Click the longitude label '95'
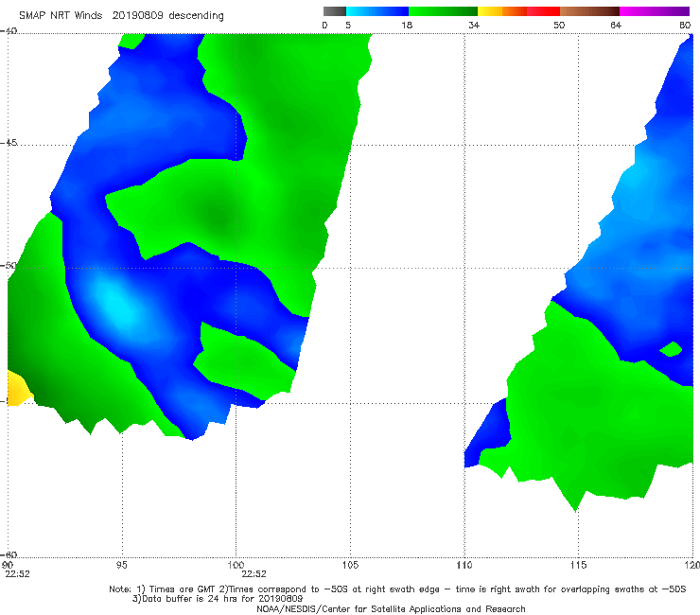Image resolution: width=700 pixels, height=615 pixels. (121, 565)
